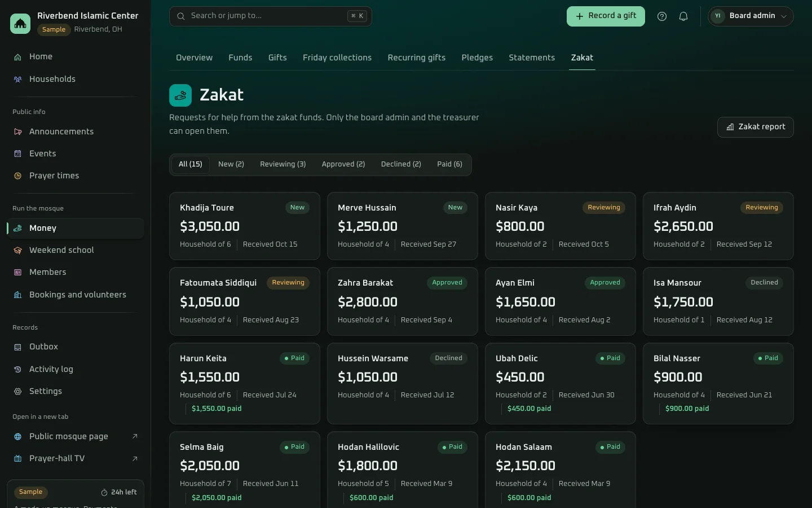Viewport: 812px width, 508px height.
Task: Click the mosque logo icon
Action: pyautogui.click(x=20, y=23)
